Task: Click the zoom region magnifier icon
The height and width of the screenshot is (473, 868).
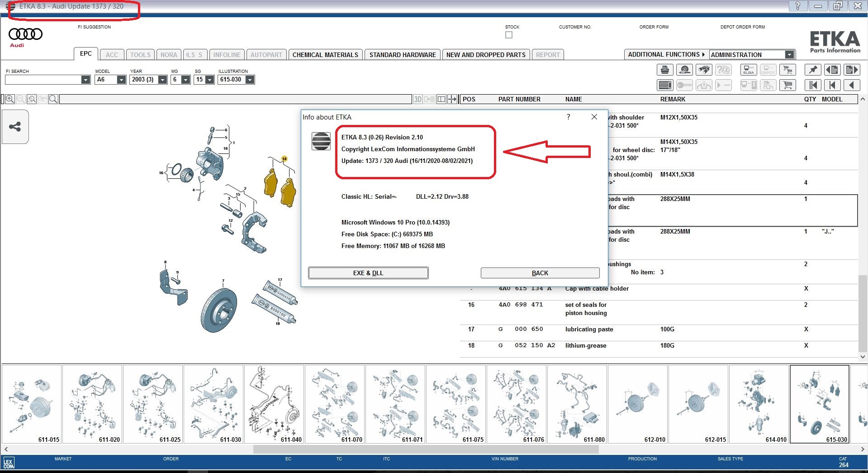Action: pyautogui.click(x=31, y=99)
